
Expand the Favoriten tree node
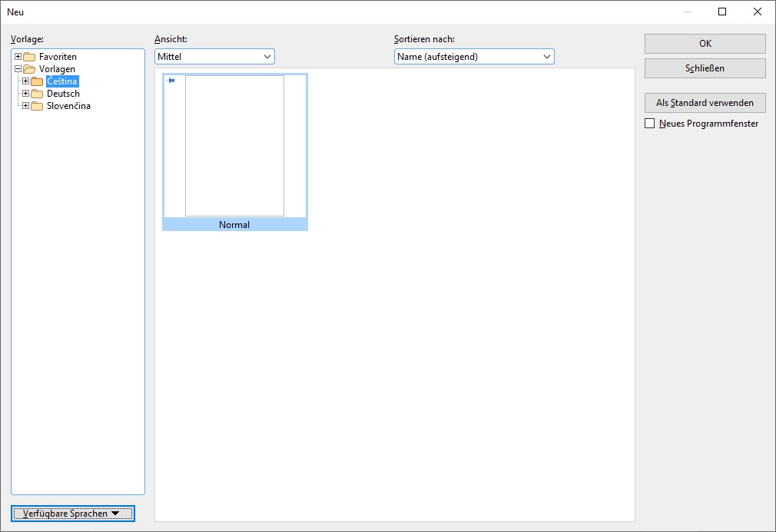tap(18, 56)
